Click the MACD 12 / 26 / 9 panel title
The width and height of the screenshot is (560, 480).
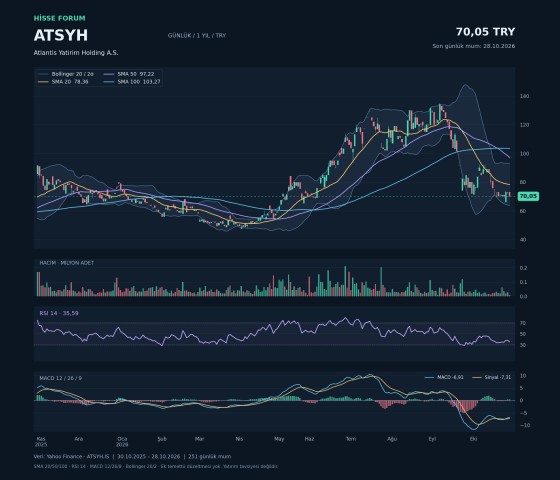[60, 378]
